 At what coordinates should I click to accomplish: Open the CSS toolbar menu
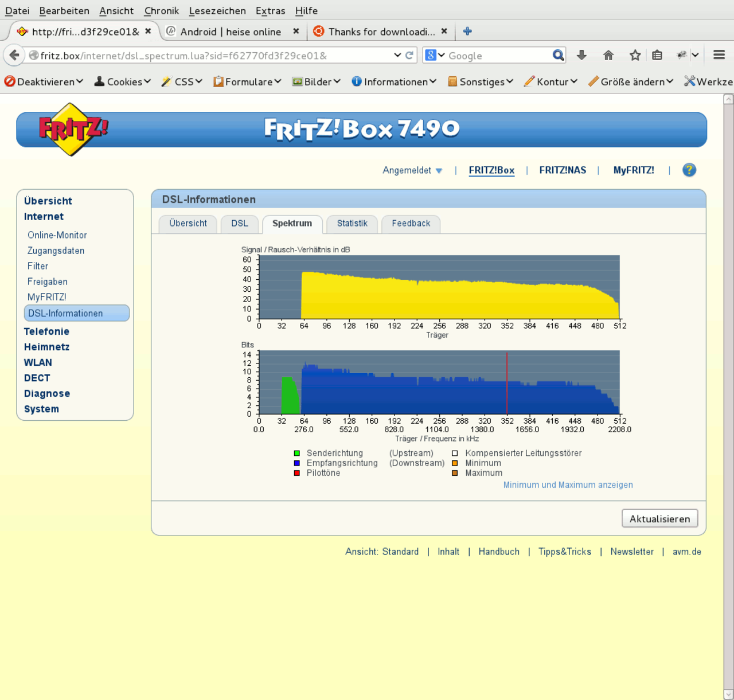coord(182,81)
